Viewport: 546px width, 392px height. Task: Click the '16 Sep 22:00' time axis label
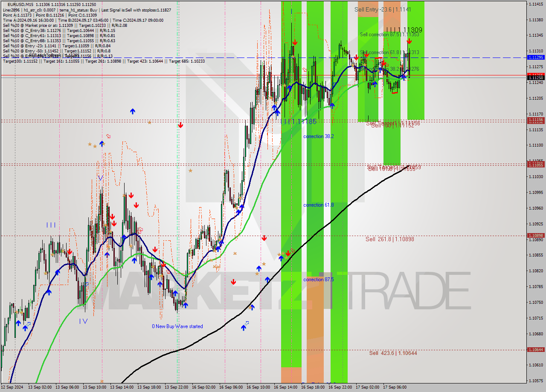tap(340, 387)
